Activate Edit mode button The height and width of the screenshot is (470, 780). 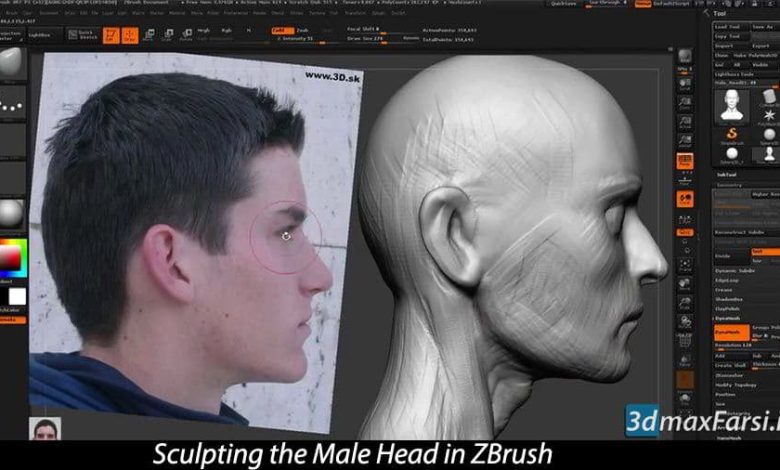point(111,35)
